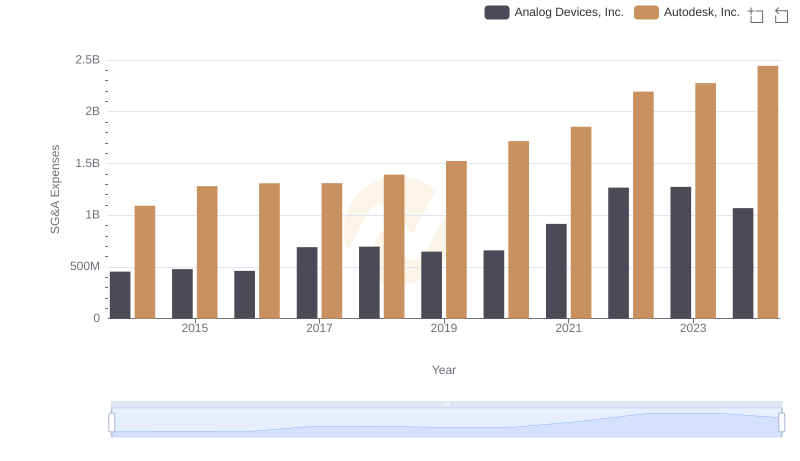800x461 pixels.
Task: Click the zoom-in box icon in chart toolbar
Action: 756,15
